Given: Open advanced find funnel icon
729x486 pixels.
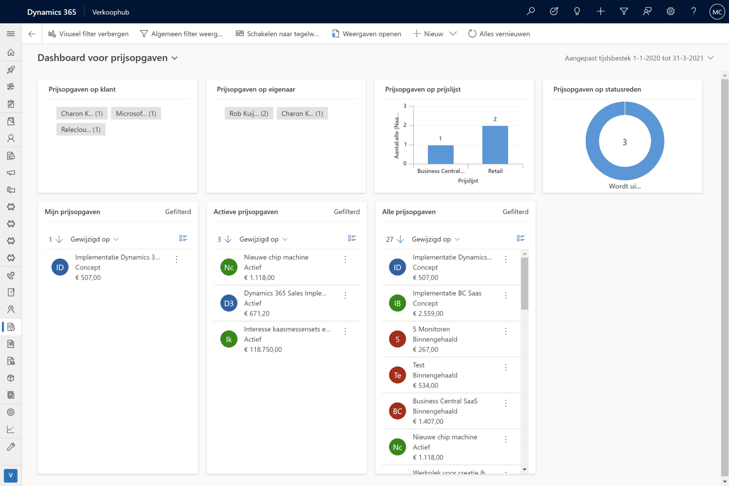Looking at the screenshot, I should (x=624, y=11).
